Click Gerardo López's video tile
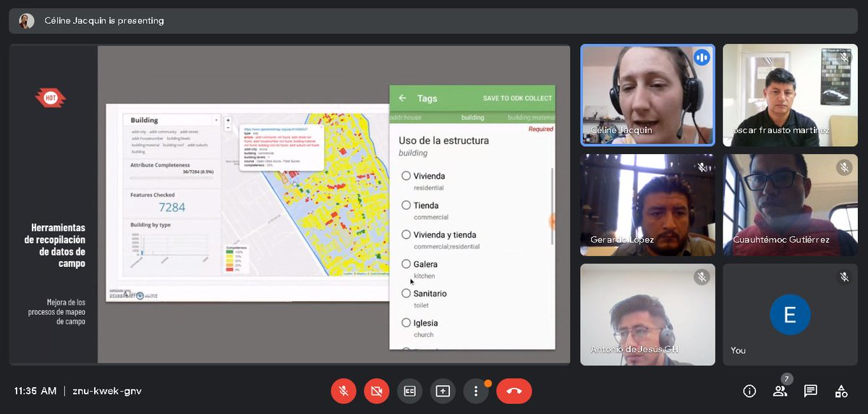 647,205
